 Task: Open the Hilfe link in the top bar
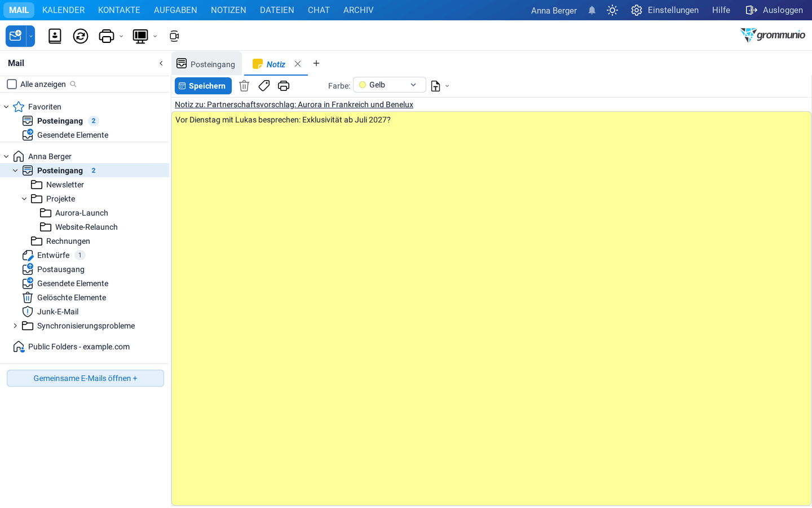click(x=721, y=10)
